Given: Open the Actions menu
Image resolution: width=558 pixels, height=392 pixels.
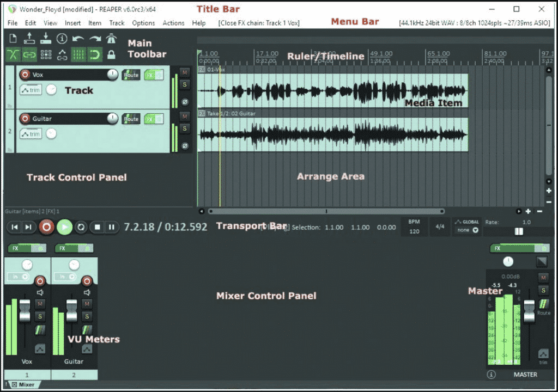Looking at the screenshot, I should coord(173,23).
